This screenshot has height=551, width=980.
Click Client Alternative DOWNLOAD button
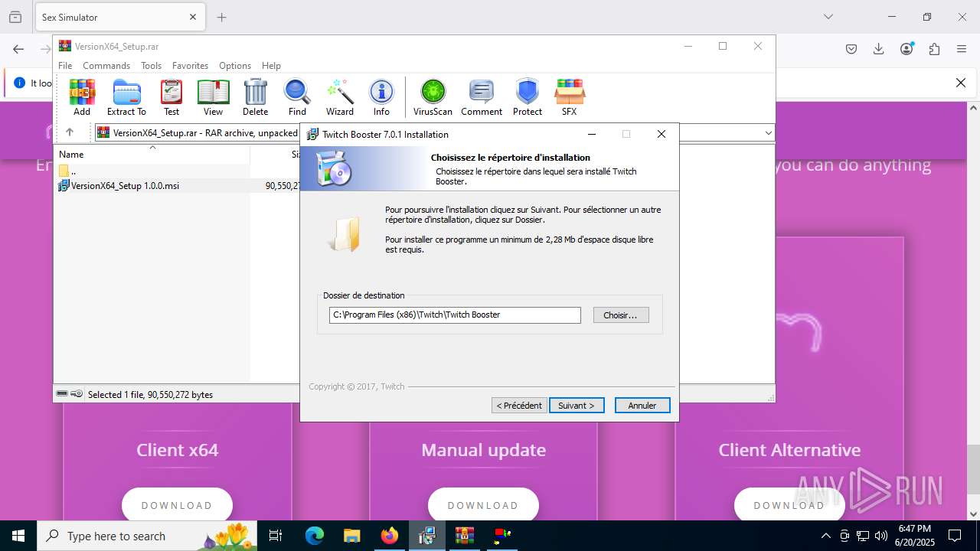(789, 505)
